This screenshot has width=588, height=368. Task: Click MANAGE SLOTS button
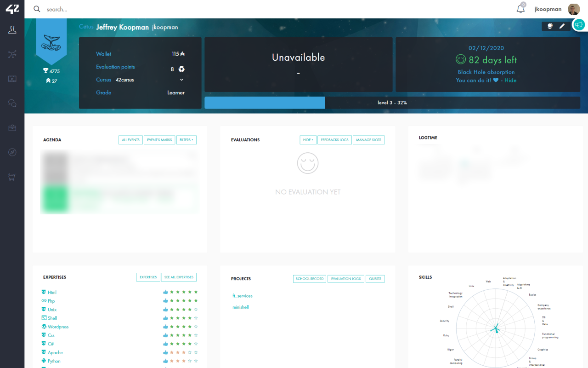[x=369, y=140]
